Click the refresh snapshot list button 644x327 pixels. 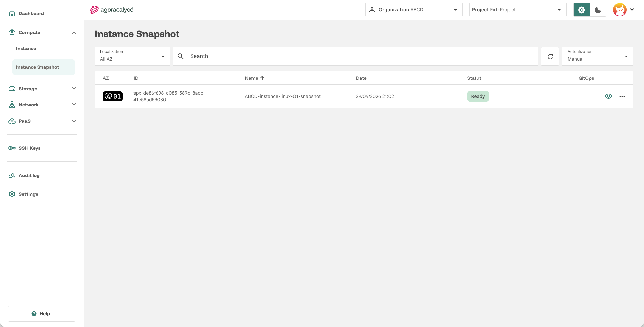(x=550, y=56)
